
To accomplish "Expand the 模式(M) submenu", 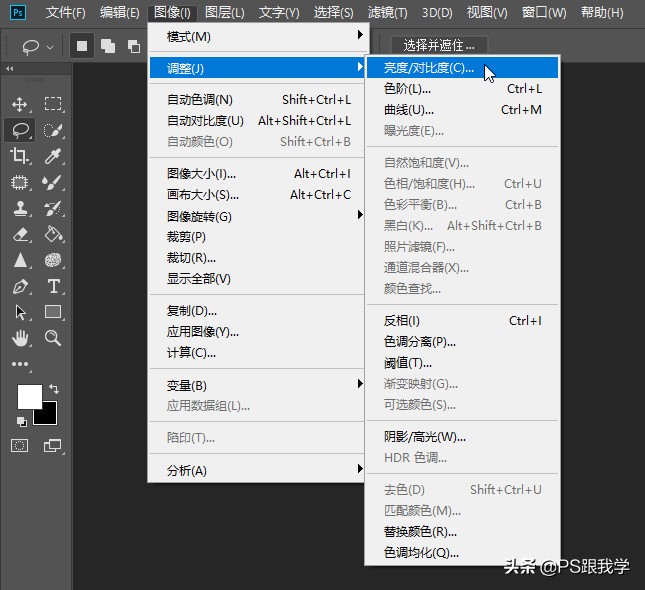I will tap(258, 37).
